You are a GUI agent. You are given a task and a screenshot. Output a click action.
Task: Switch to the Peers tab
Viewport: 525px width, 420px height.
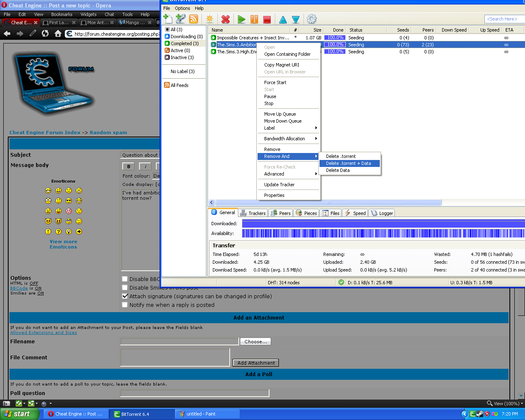point(281,213)
